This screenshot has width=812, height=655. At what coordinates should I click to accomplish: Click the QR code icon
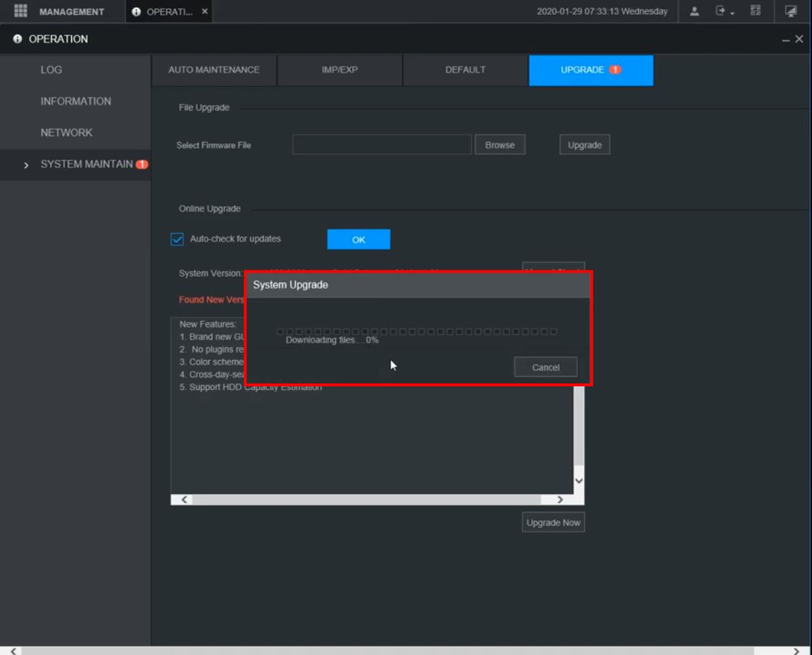pyautogui.click(x=756, y=11)
